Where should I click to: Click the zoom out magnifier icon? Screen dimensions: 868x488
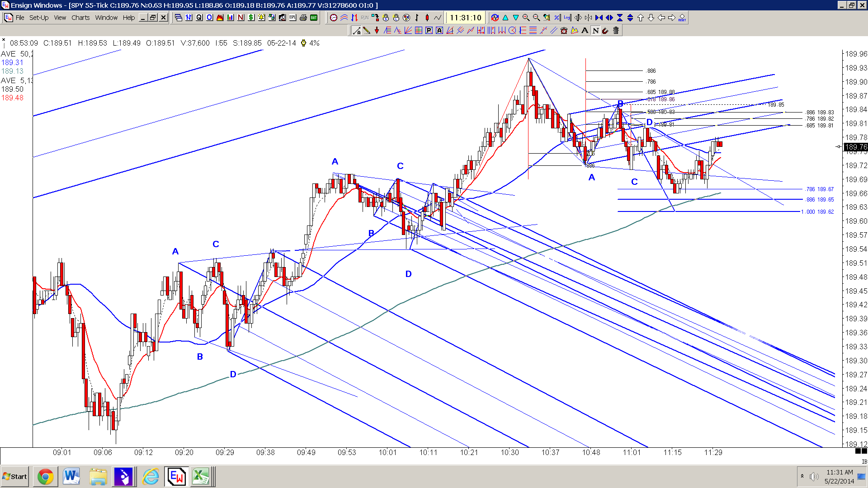536,18
